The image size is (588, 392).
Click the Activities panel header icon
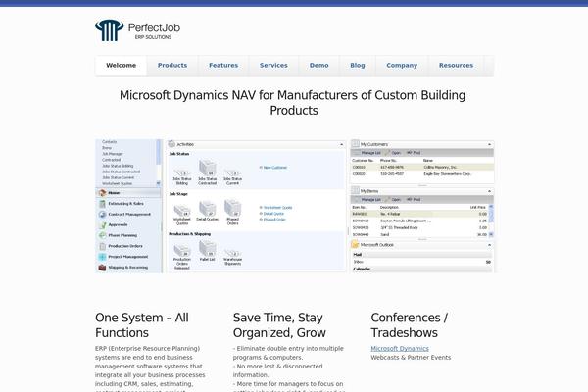[171, 144]
